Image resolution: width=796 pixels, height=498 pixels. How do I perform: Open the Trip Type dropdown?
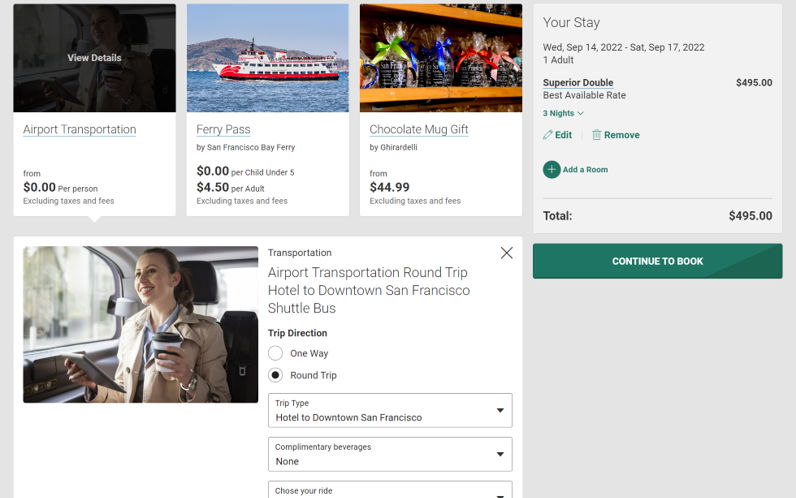pyautogui.click(x=390, y=410)
